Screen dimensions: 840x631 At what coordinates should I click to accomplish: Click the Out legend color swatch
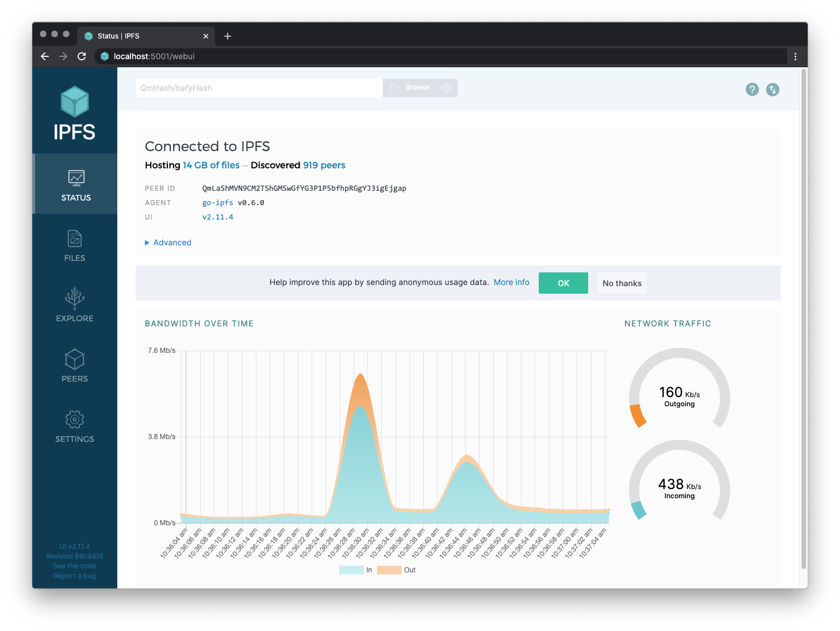[389, 570]
